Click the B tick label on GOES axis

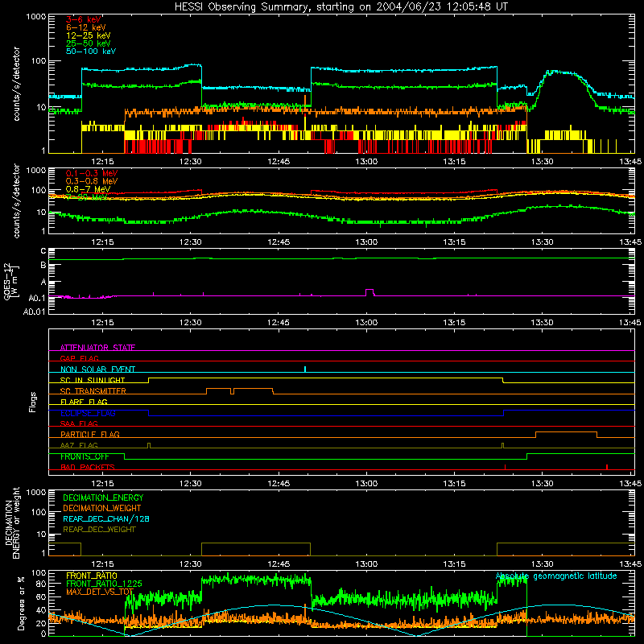pyautogui.click(x=43, y=266)
